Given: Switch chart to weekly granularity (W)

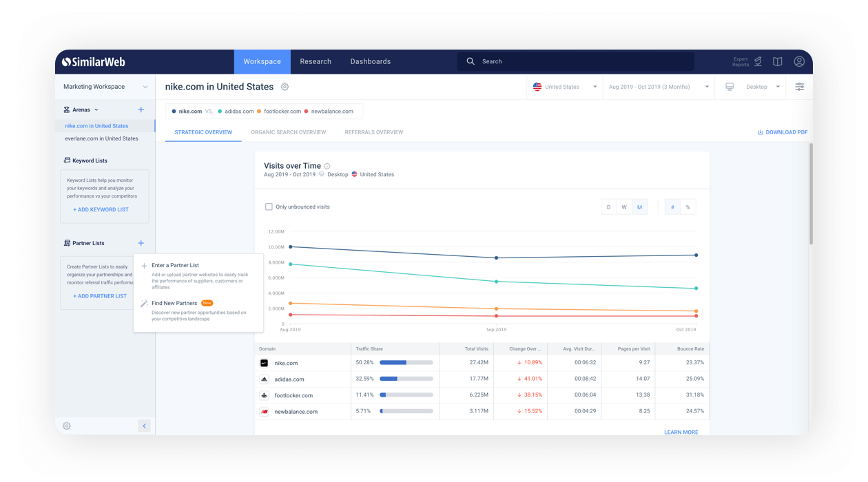Looking at the screenshot, I should [624, 207].
